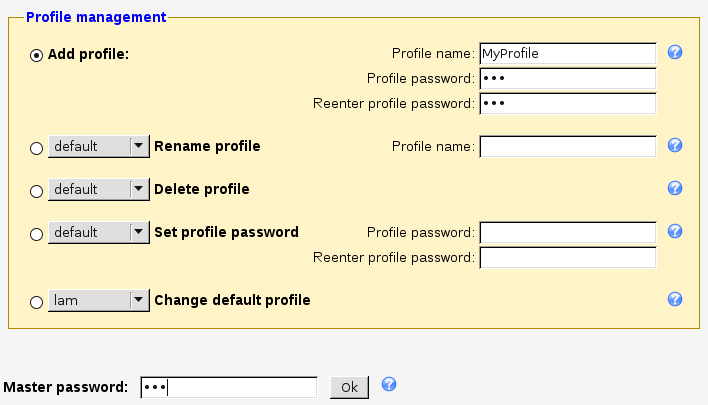Image resolution: width=708 pixels, height=405 pixels.
Task: Select the Rename profile radio button
Action: coord(37,148)
